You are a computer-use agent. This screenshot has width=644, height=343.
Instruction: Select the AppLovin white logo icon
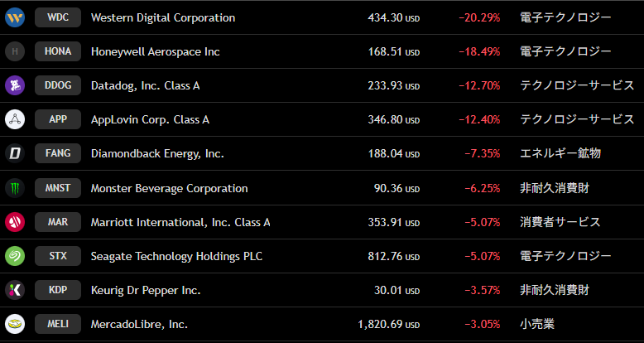tap(15, 119)
